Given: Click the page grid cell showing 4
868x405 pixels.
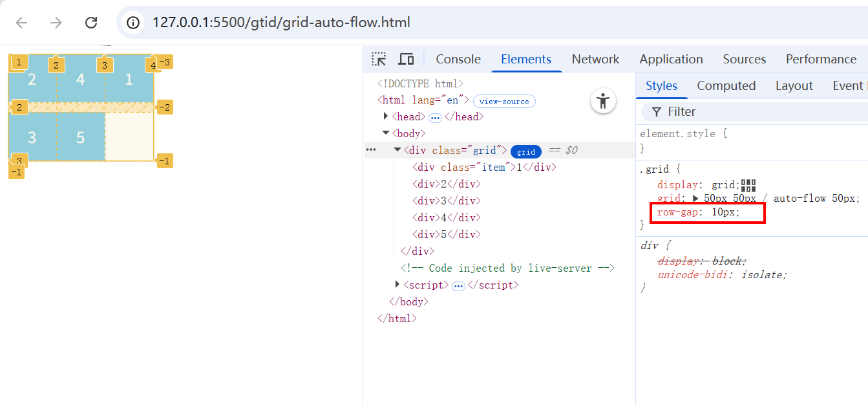Looking at the screenshot, I should click(81, 79).
